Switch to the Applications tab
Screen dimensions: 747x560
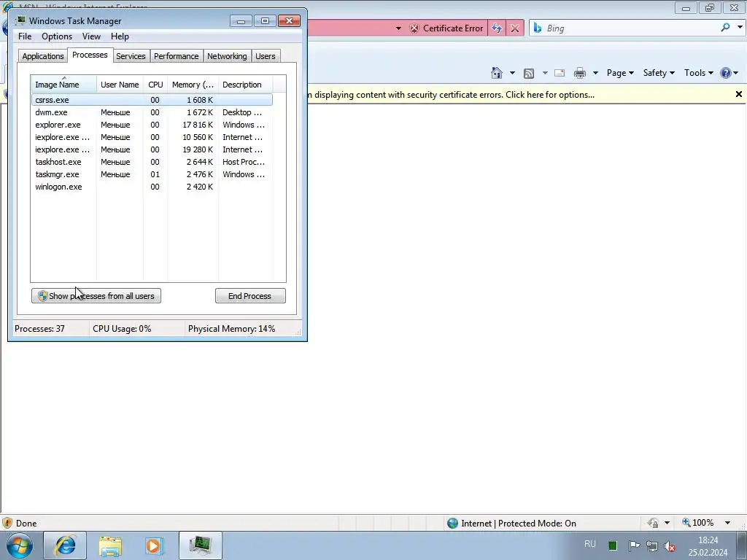[43, 56]
